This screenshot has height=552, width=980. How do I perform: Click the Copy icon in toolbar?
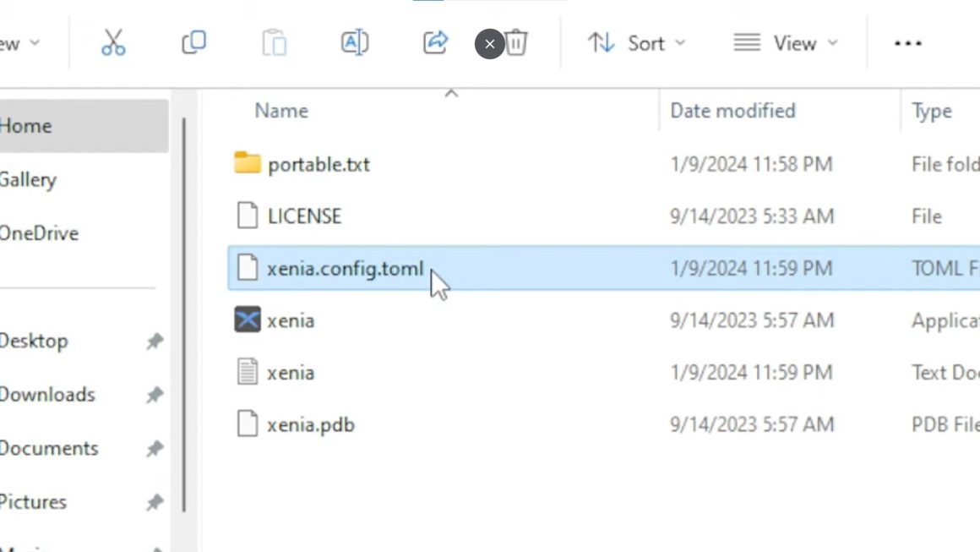[x=193, y=43]
